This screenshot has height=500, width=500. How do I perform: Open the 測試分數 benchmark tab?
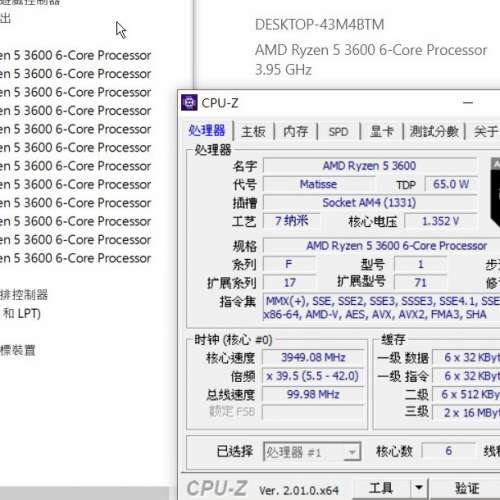pyautogui.click(x=434, y=131)
